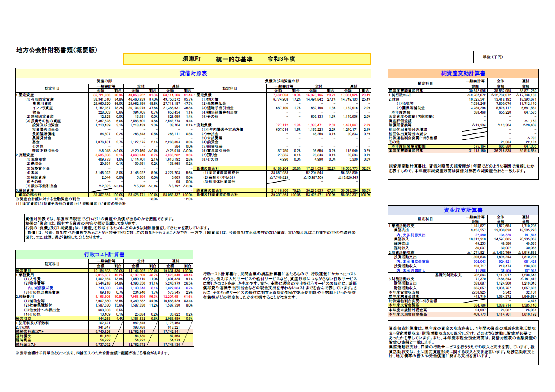
Task: Click the '1.使用料及び手数料' row label
Action: pyautogui.click(x=33, y=323)
